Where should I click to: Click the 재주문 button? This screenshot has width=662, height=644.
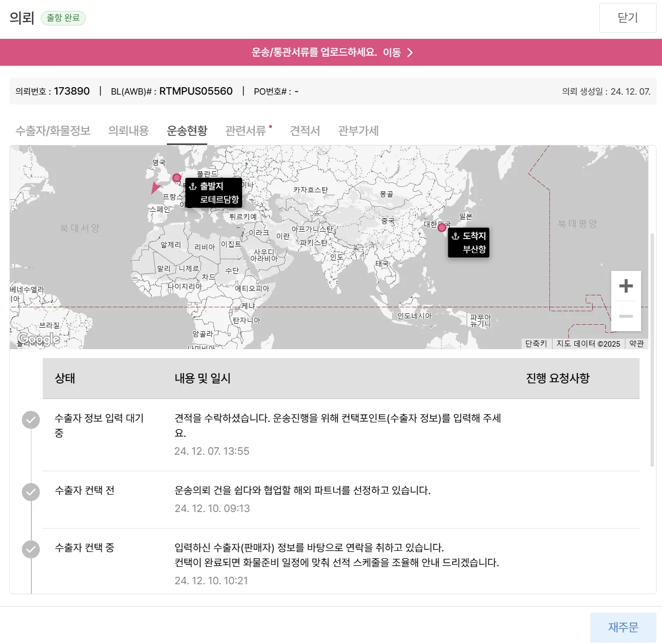pyautogui.click(x=623, y=627)
